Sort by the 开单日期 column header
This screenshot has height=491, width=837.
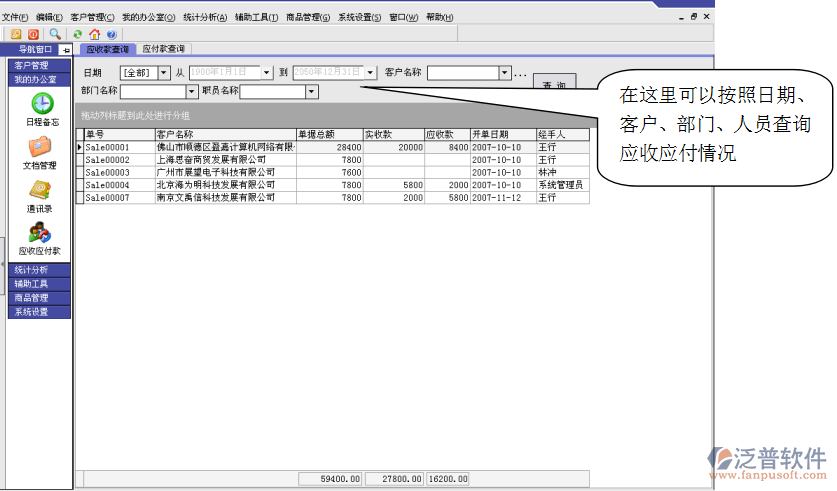[x=503, y=134]
